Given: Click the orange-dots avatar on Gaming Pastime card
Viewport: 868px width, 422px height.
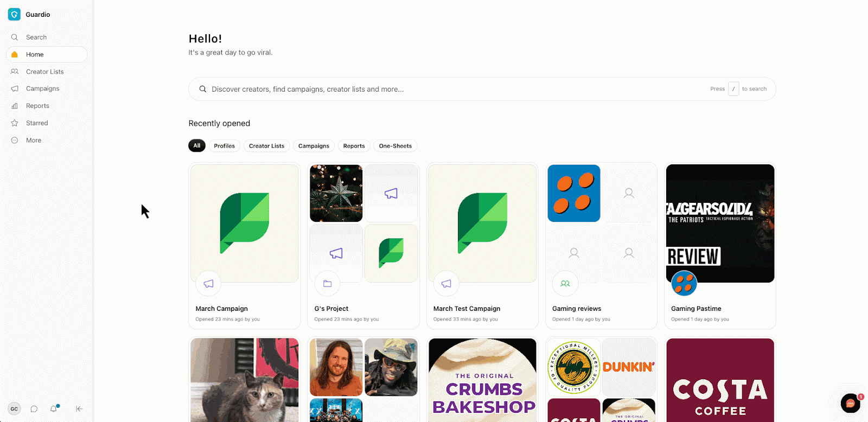Looking at the screenshot, I should coord(684,283).
